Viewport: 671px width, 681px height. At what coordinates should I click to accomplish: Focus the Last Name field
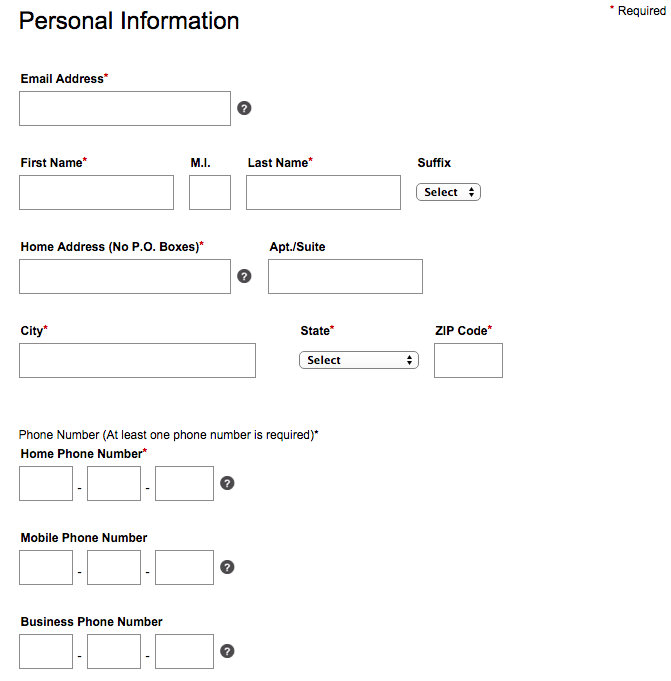(323, 192)
